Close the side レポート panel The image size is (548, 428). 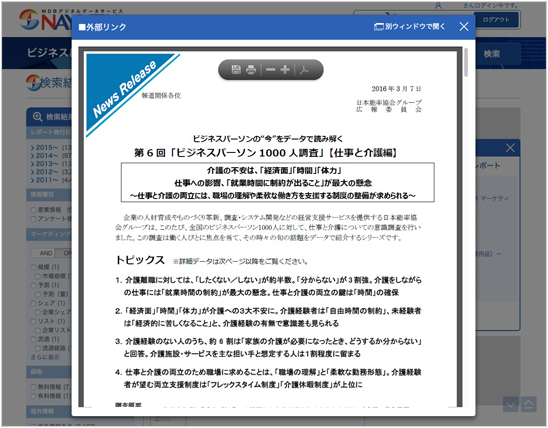pos(510,148)
